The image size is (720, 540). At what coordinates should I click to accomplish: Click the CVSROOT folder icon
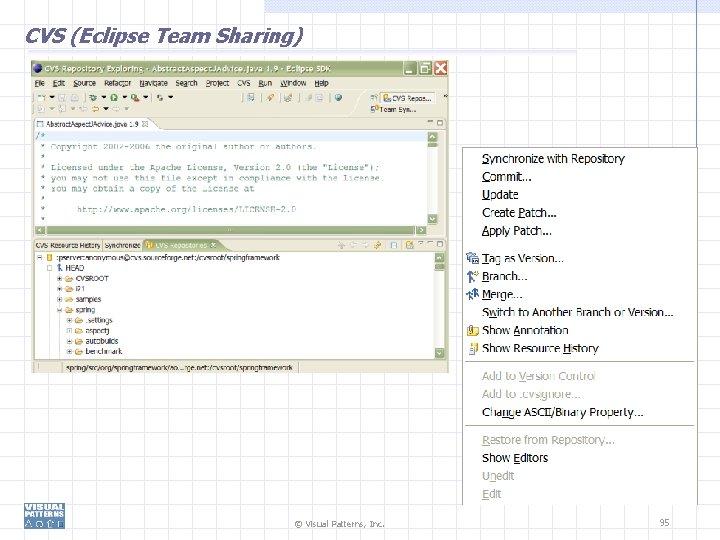(x=69, y=279)
